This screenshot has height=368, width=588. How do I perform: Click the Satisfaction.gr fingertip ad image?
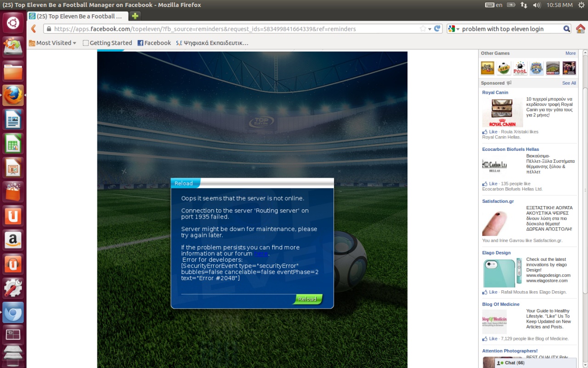tap(495, 222)
